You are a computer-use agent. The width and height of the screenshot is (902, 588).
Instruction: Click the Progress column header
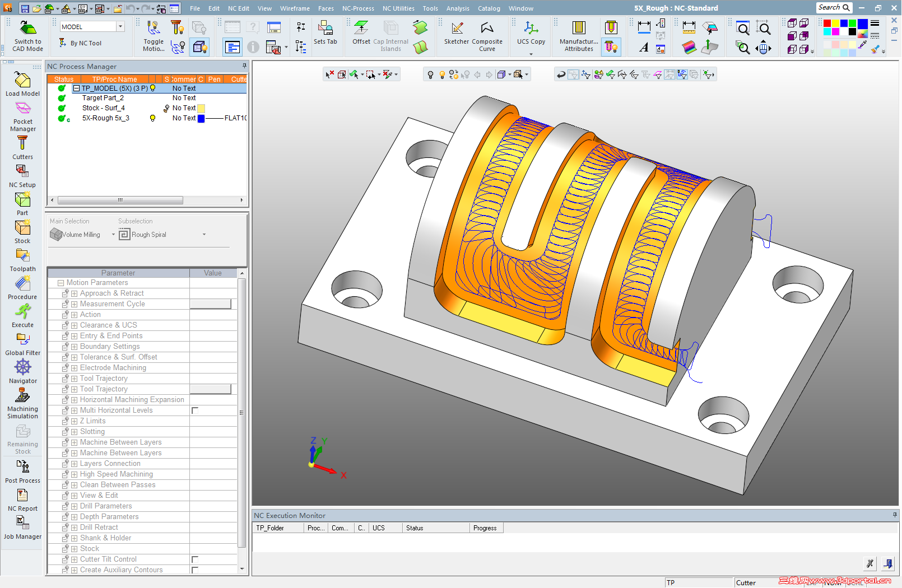(485, 528)
